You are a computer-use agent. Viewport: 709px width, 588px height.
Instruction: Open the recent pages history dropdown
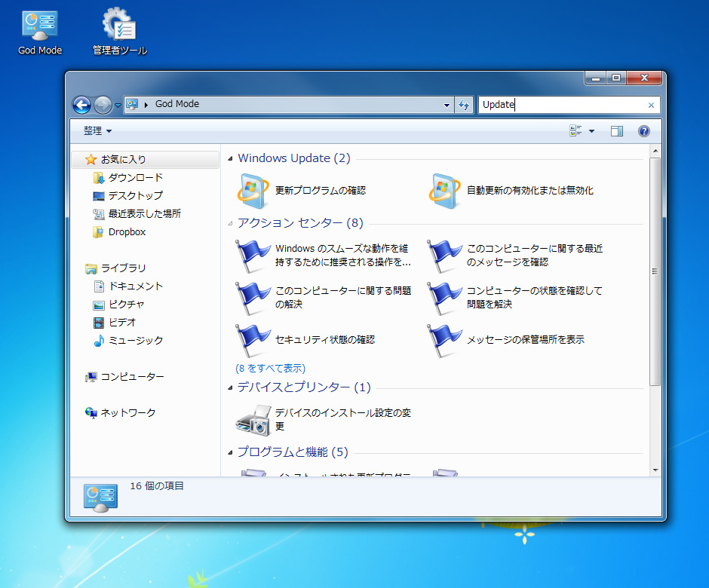tap(118, 106)
